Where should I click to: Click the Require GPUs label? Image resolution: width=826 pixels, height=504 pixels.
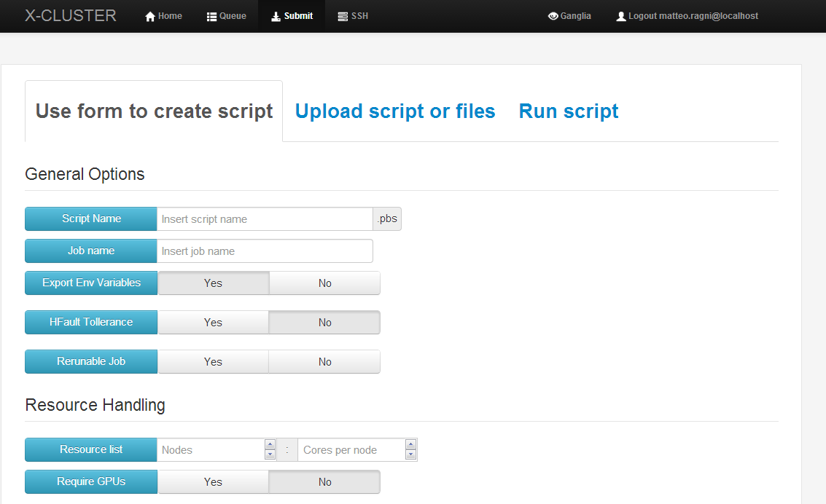point(91,482)
